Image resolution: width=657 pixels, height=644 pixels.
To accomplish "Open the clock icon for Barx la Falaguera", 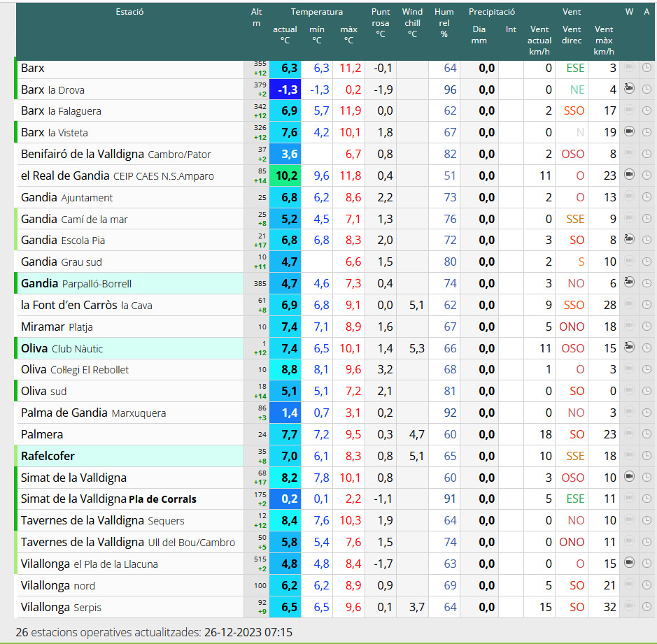I will tap(647, 110).
